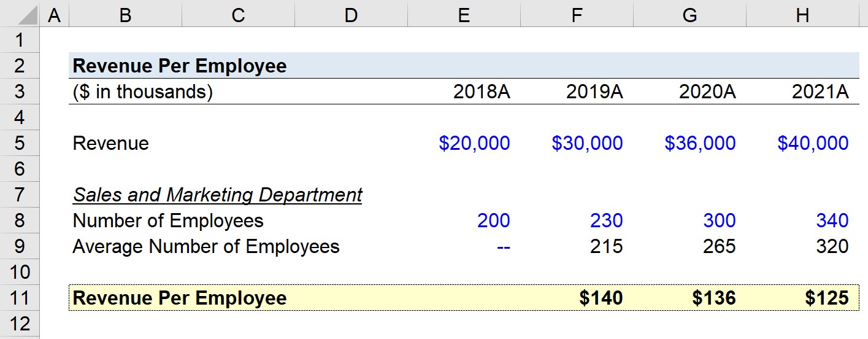Select the entire sheet via corner button
Screen dimensions: 868x339
coord(20,14)
